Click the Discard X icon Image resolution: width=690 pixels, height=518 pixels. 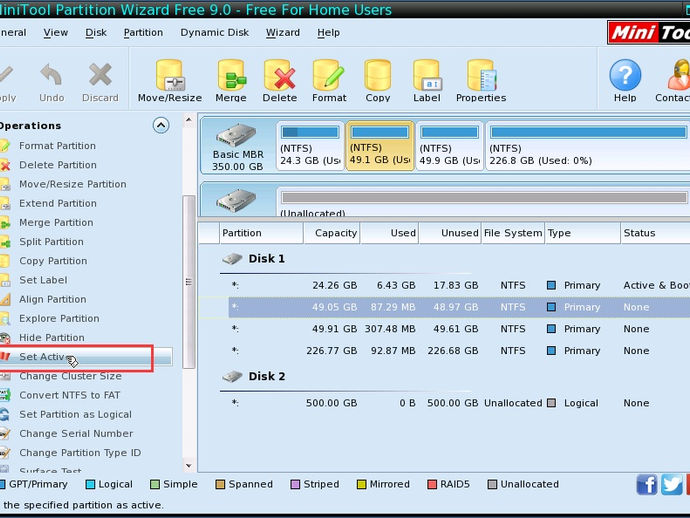100,74
